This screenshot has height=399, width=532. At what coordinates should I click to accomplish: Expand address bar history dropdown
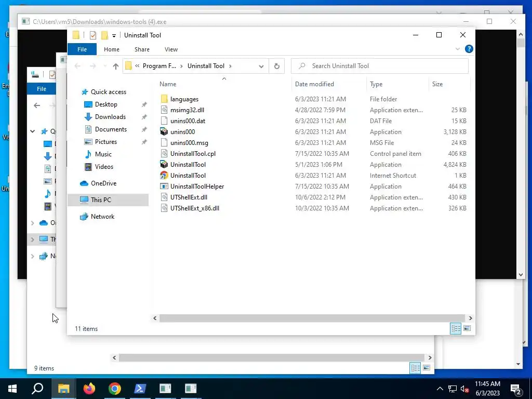pyautogui.click(x=261, y=66)
